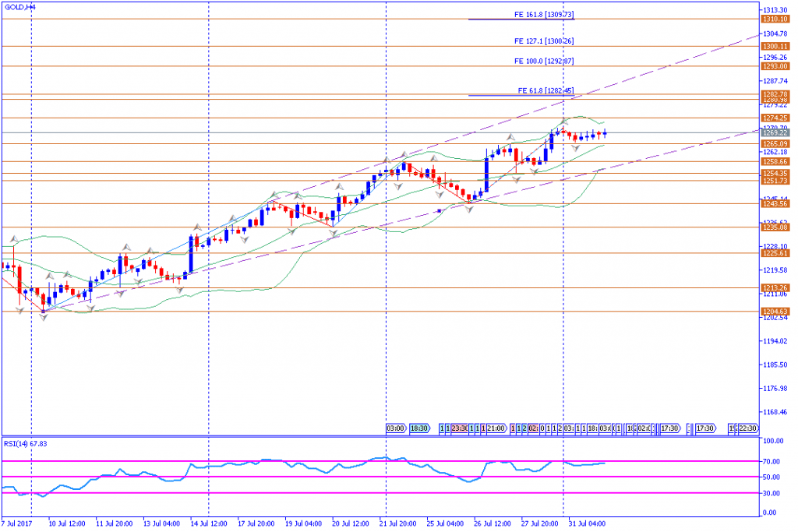Click the gray 1269.22 current price tag
Screen dimensions: 798x532
click(x=775, y=132)
